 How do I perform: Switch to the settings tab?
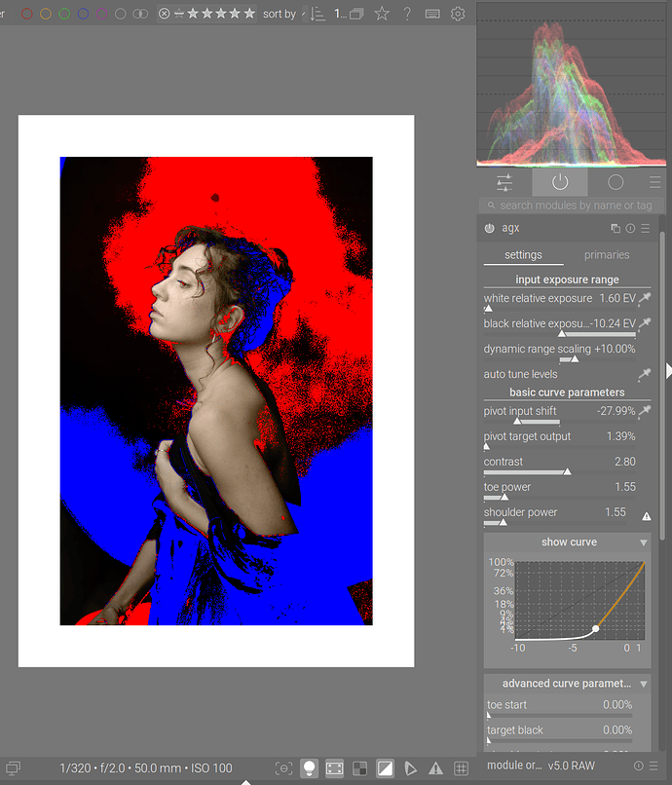coord(523,255)
